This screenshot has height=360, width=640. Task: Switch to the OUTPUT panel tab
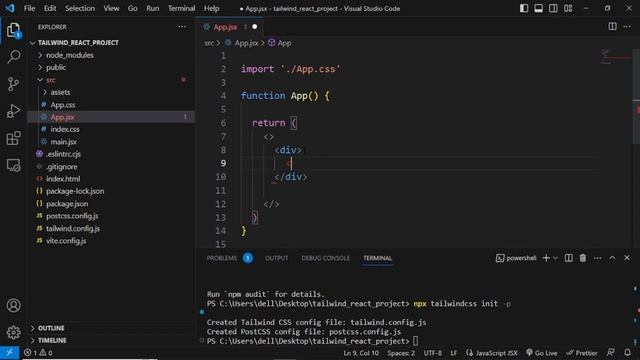[276, 258]
